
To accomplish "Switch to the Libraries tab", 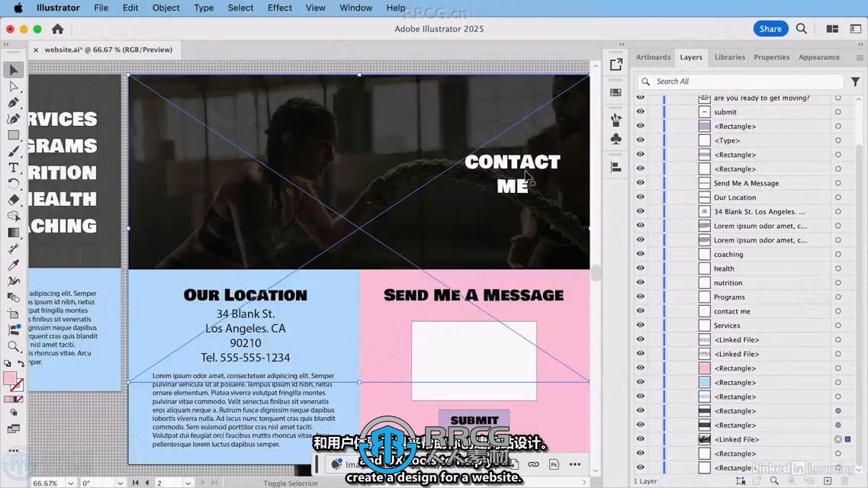I will coord(730,57).
